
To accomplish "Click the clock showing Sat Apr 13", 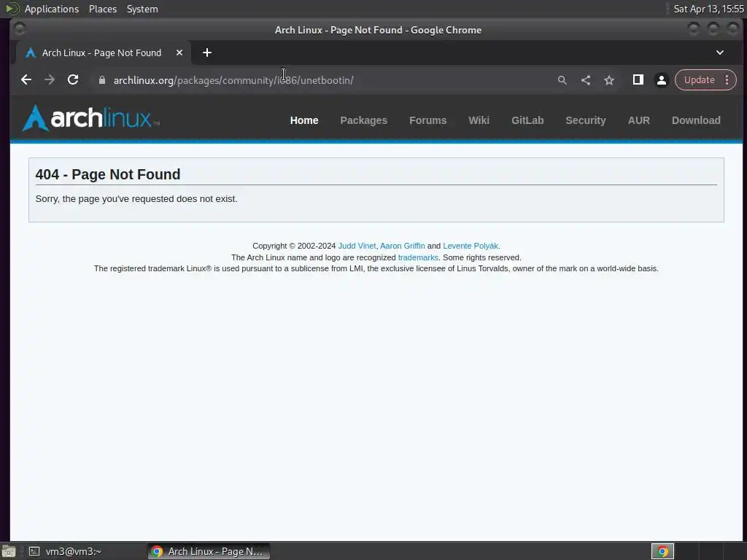I will click(708, 9).
